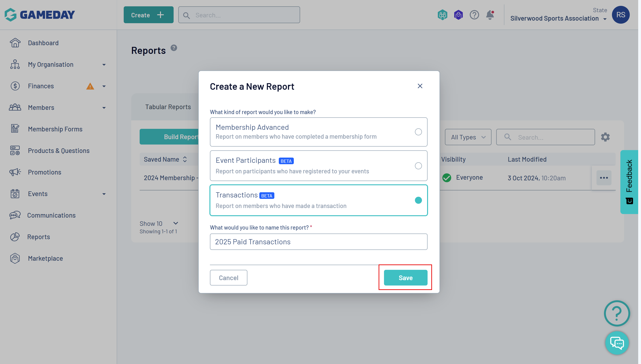Close the Create a New Report dialog

(x=420, y=86)
